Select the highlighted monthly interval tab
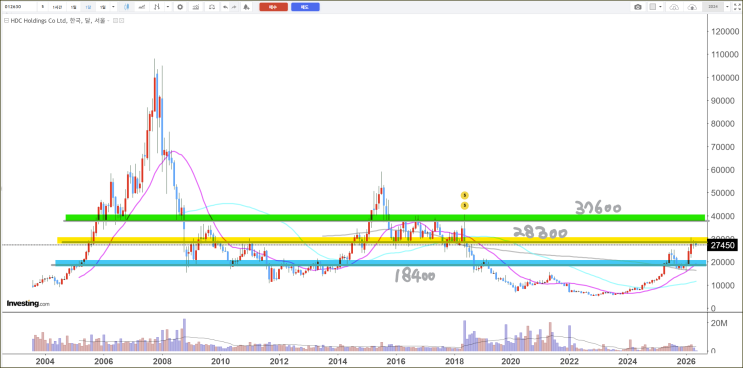 pos(88,7)
